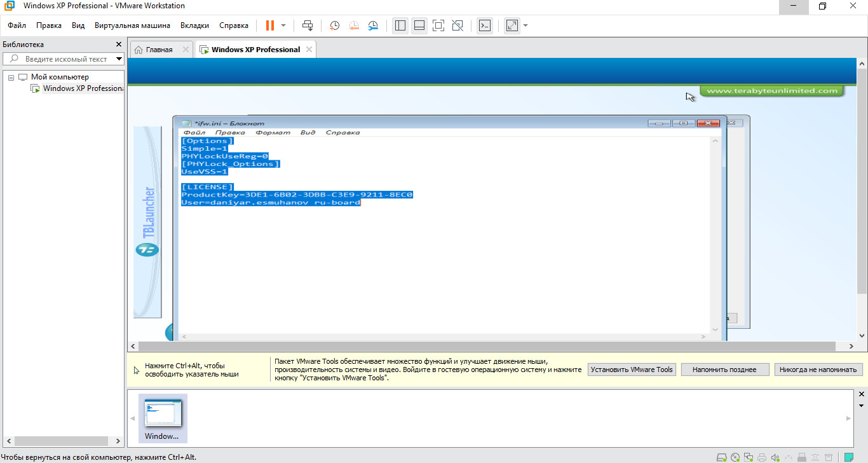
Task: Open the message log note icon
Action: click(x=848, y=457)
